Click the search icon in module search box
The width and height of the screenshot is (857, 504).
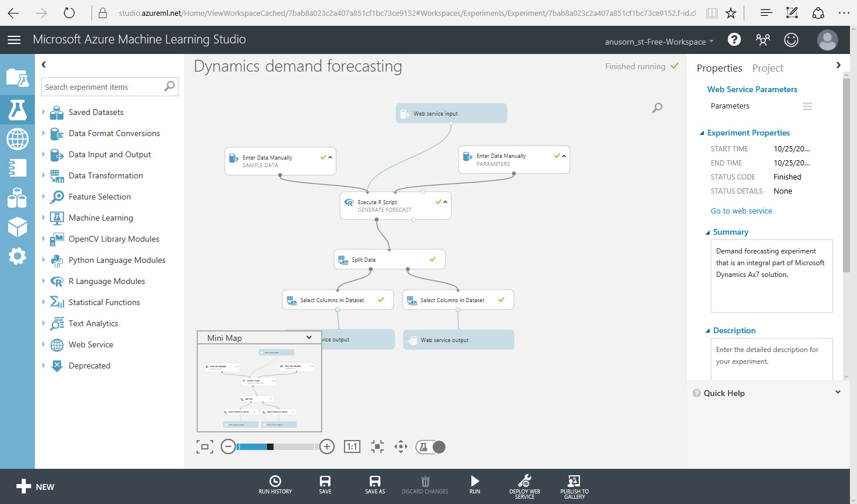[x=170, y=86]
